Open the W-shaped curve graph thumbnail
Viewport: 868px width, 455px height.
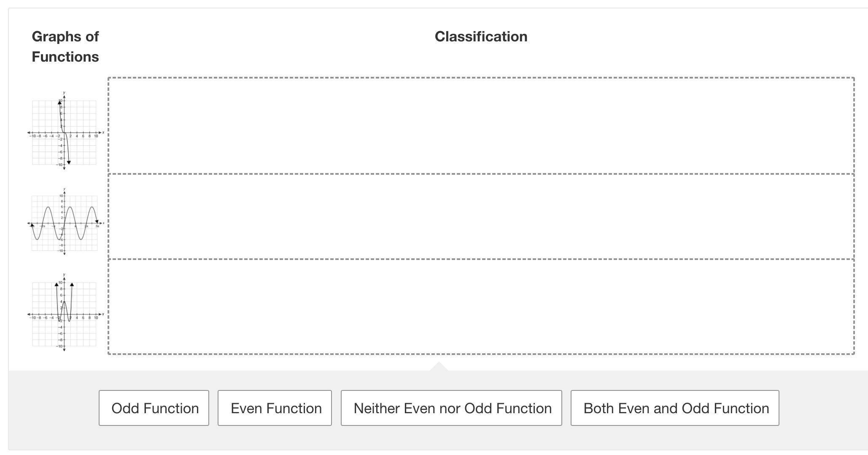pyautogui.click(x=65, y=314)
